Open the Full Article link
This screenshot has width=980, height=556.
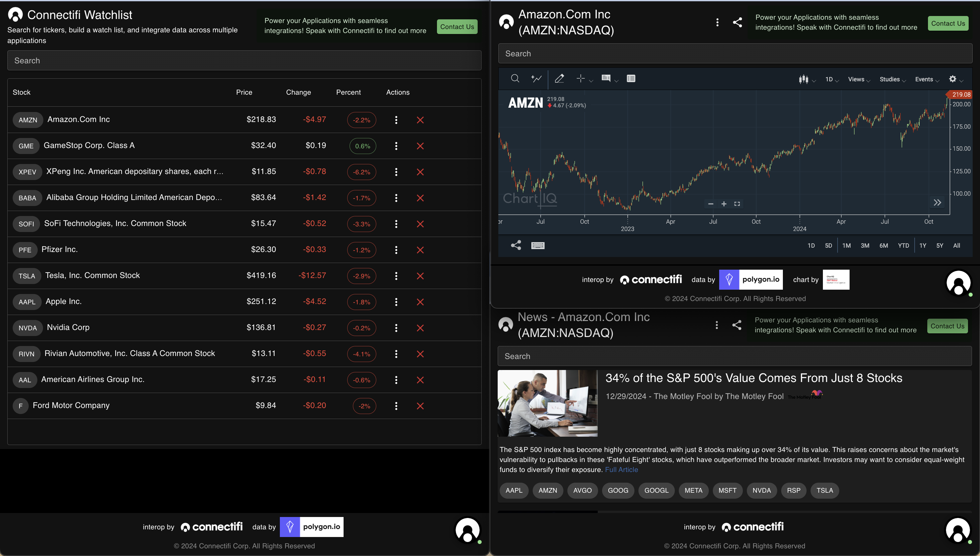click(x=621, y=470)
